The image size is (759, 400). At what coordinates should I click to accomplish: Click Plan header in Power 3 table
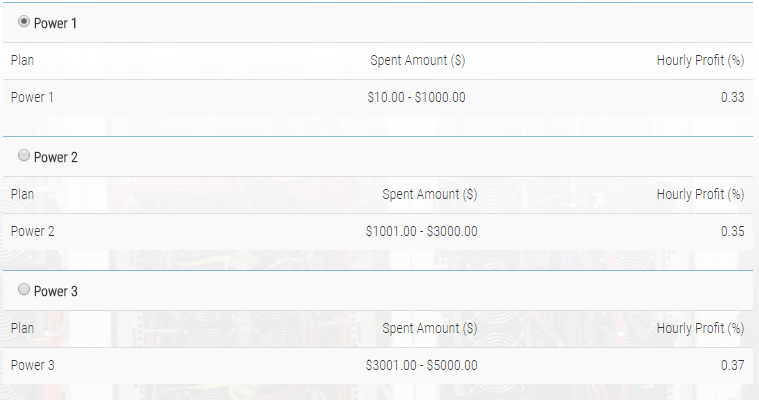click(x=22, y=328)
